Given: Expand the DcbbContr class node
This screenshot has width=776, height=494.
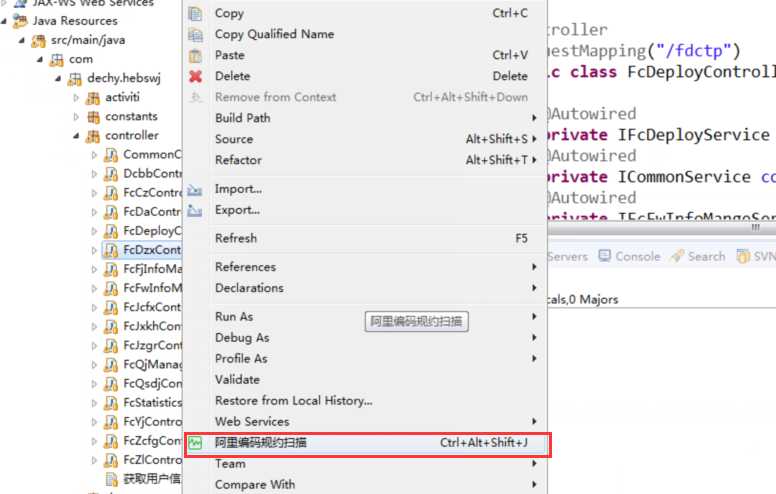Looking at the screenshot, I should point(95,174).
